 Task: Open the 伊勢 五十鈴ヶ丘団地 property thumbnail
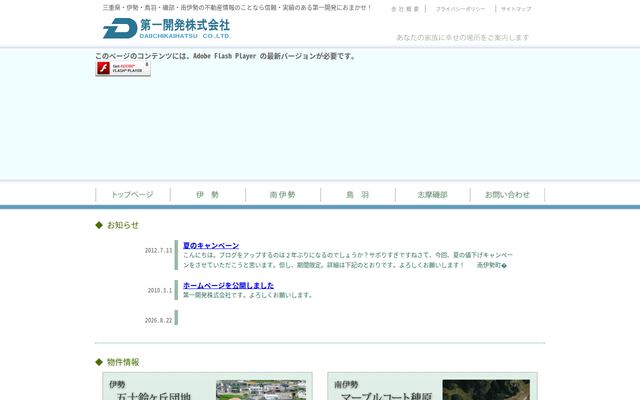[261, 390]
